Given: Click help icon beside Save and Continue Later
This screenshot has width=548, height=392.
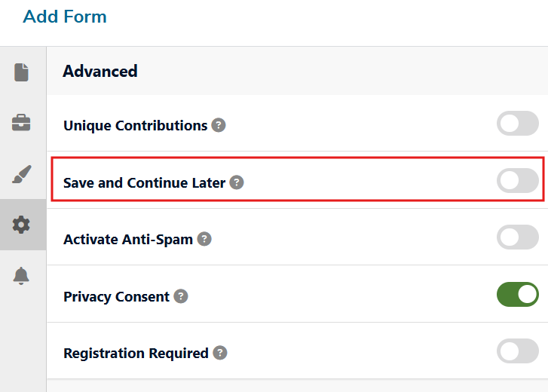Looking at the screenshot, I should pyautogui.click(x=237, y=182).
